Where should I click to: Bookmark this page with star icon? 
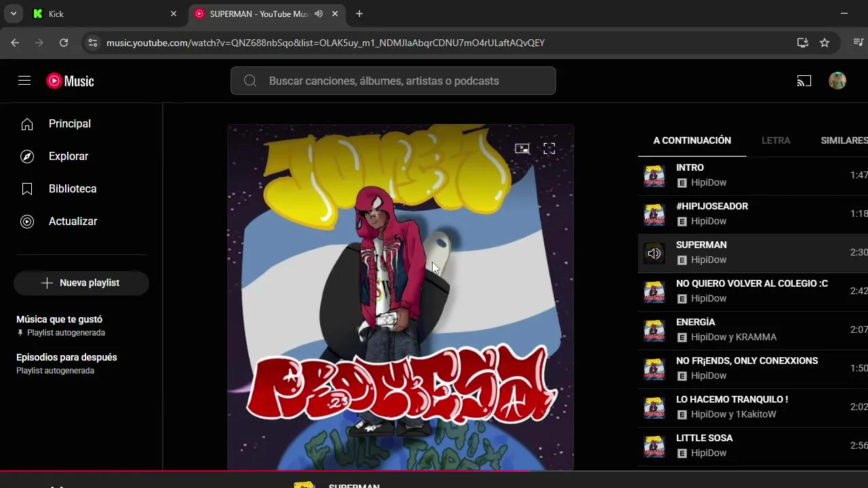[825, 43]
